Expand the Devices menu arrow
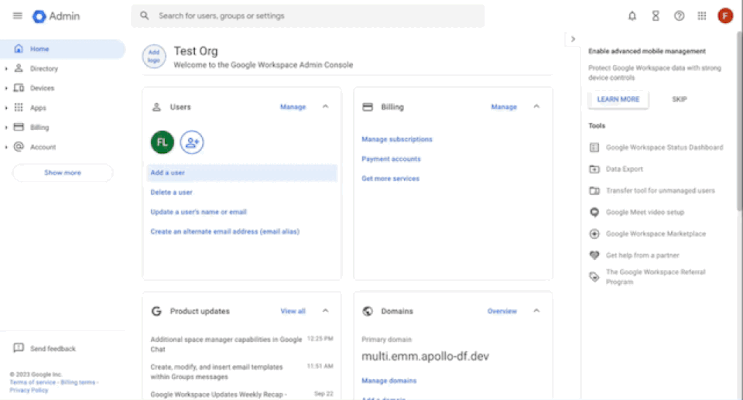Viewport: 743px width, 400px height. (6, 88)
